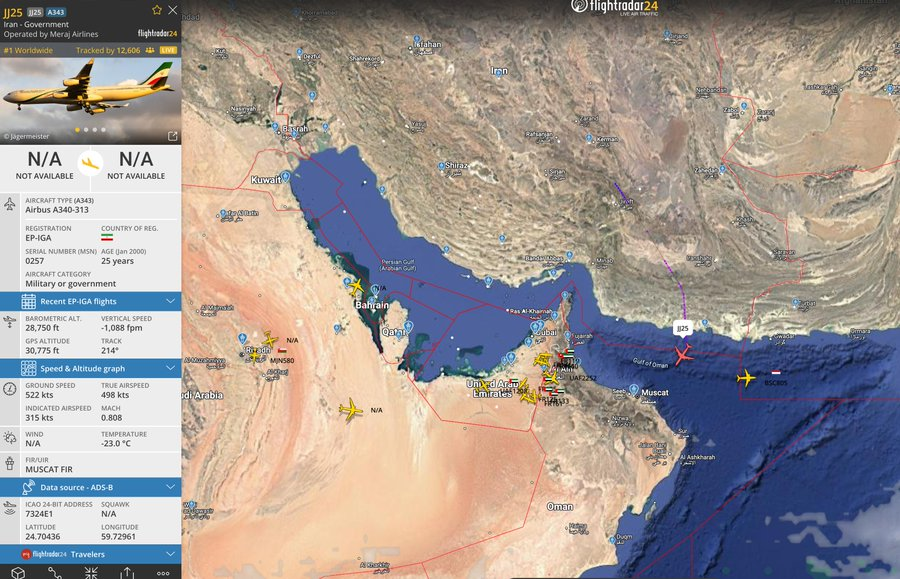Select the yellow aircraft over Bahrain

coord(356,286)
